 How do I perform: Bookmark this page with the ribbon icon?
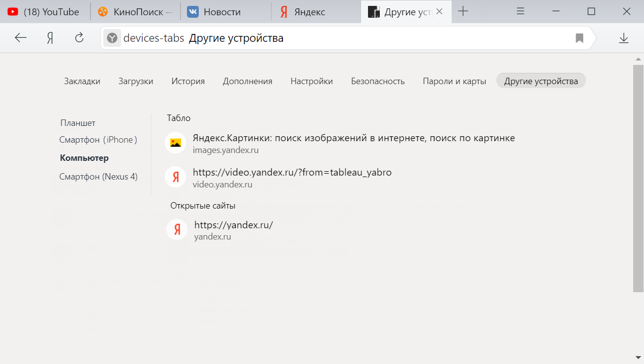tap(580, 38)
